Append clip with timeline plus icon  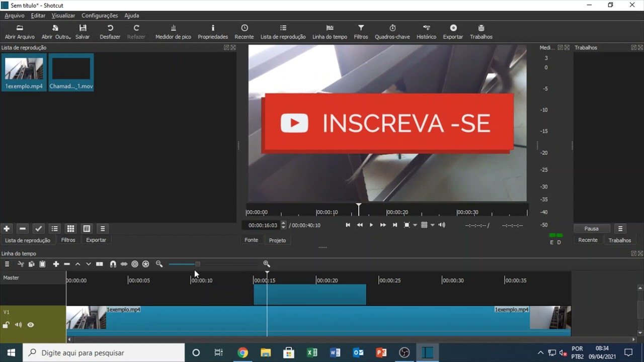pyautogui.click(x=56, y=264)
